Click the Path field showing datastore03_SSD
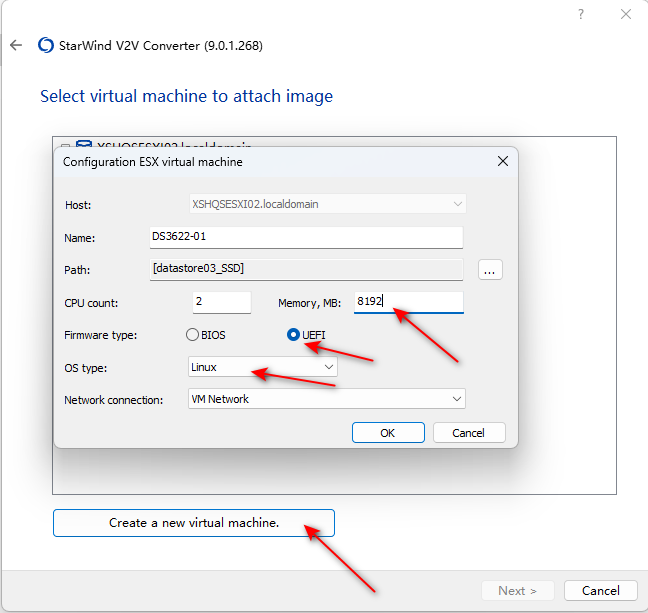 306,270
